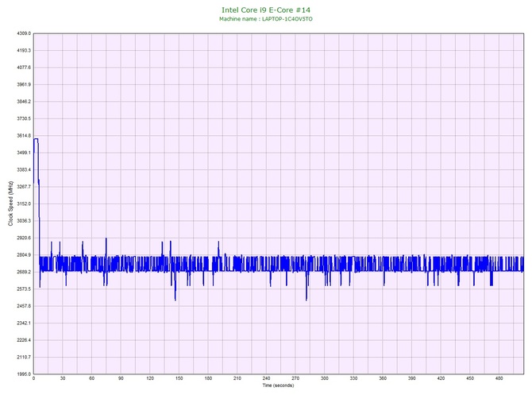This screenshot has height=399, width=532.
Task: Click the initial 3600 MHz plateau on graph
Action: tap(36, 139)
